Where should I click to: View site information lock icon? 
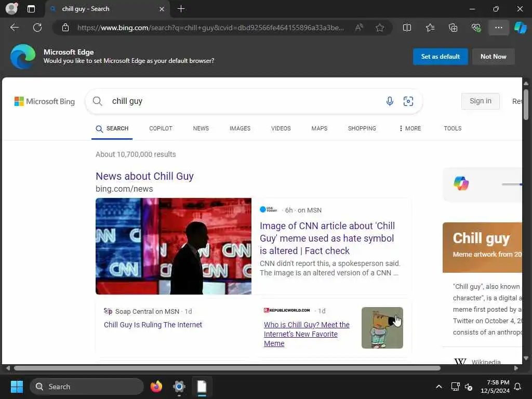(65, 28)
